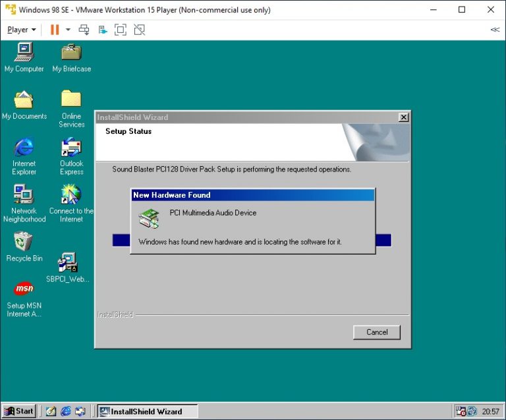Image resolution: width=506 pixels, height=420 pixels.
Task: Click the Task Scheduler tray icon
Action: tap(461, 411)
